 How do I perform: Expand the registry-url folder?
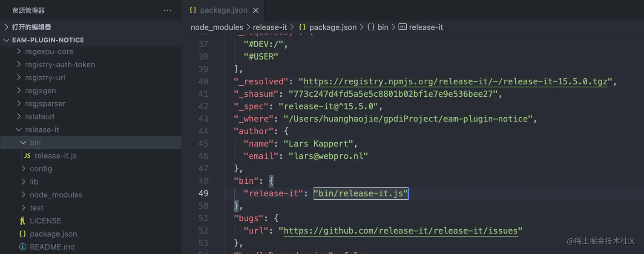19,78
